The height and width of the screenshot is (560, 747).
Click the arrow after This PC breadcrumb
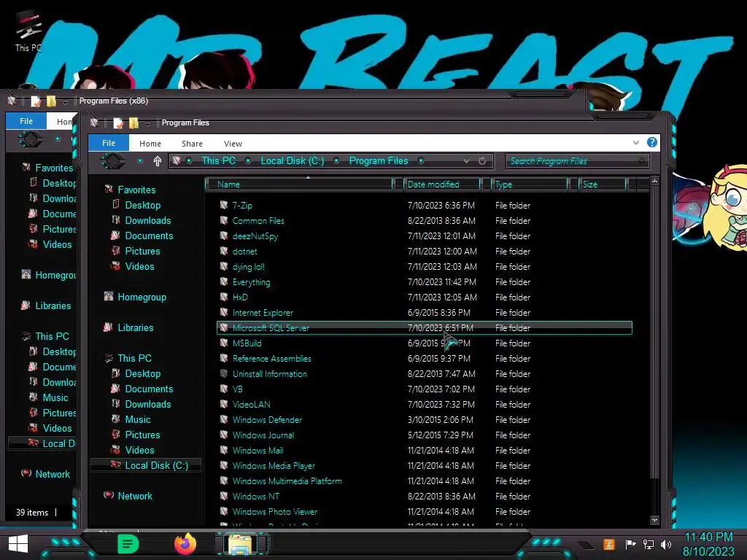point(248,161)
